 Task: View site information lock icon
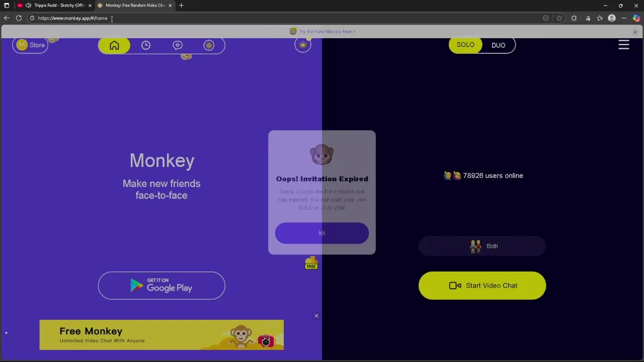pyautogui.click(x=32, y=18)
